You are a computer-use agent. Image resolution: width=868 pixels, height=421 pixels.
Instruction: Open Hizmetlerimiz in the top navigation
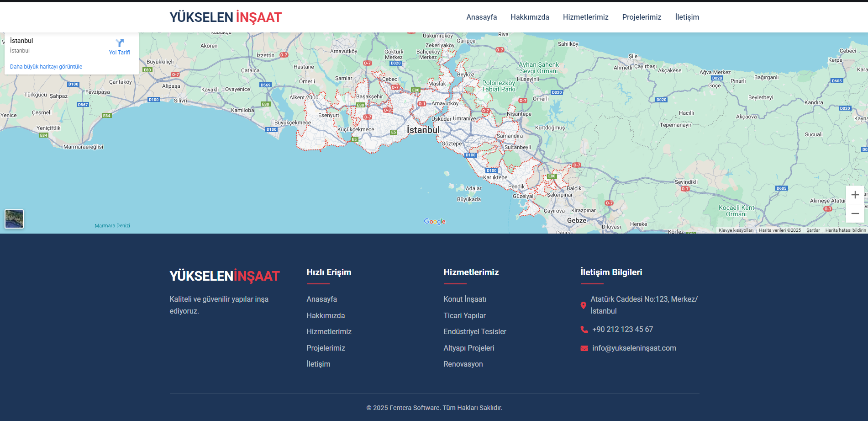(585, 17)
